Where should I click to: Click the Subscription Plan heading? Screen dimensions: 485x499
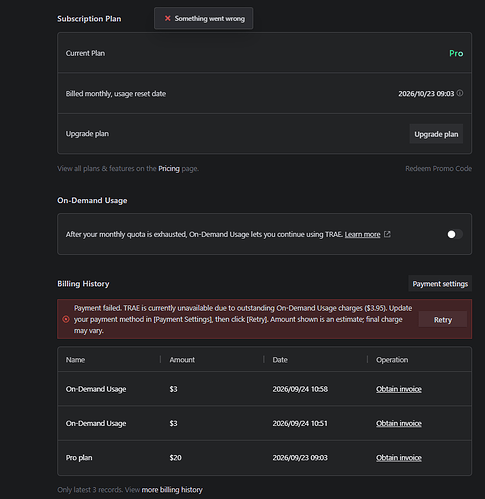coord(89,19)
